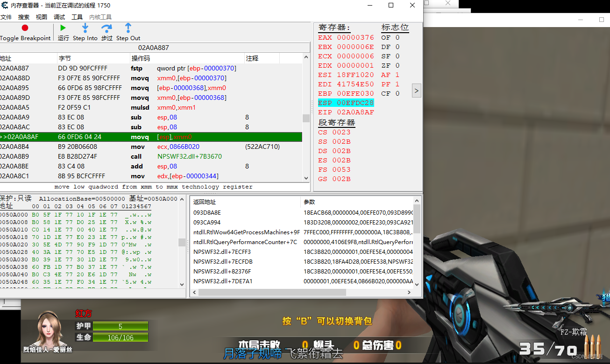610x364 pixels.
Task: Toggle the DF flag value
Action: 390,47
